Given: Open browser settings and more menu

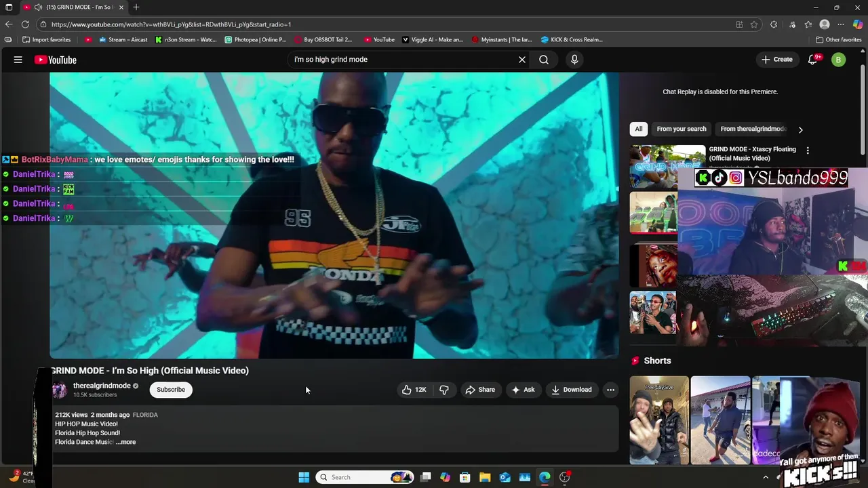Looking at the screenshot, I should pos(842,24).
